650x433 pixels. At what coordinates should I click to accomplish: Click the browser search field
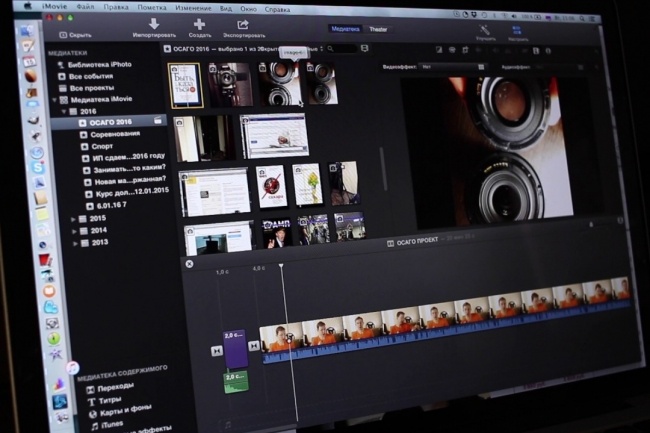point(342,49)
